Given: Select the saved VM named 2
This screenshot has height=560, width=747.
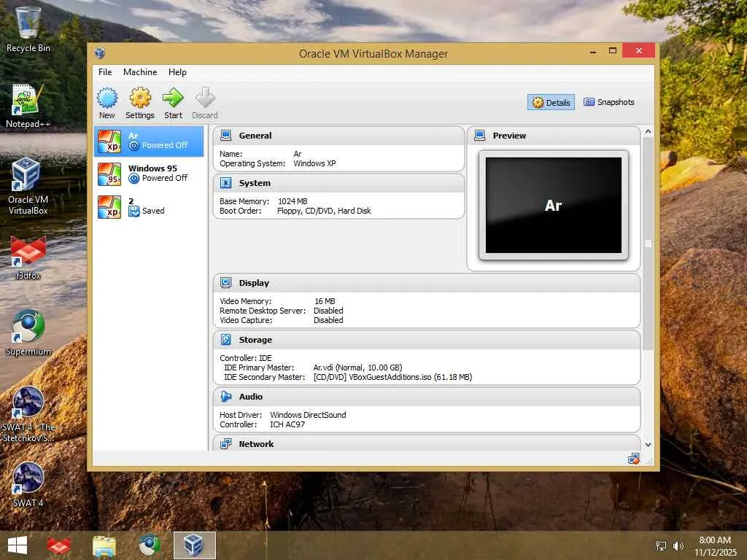Looking at the screenshot, I should (x=149, y=206).
